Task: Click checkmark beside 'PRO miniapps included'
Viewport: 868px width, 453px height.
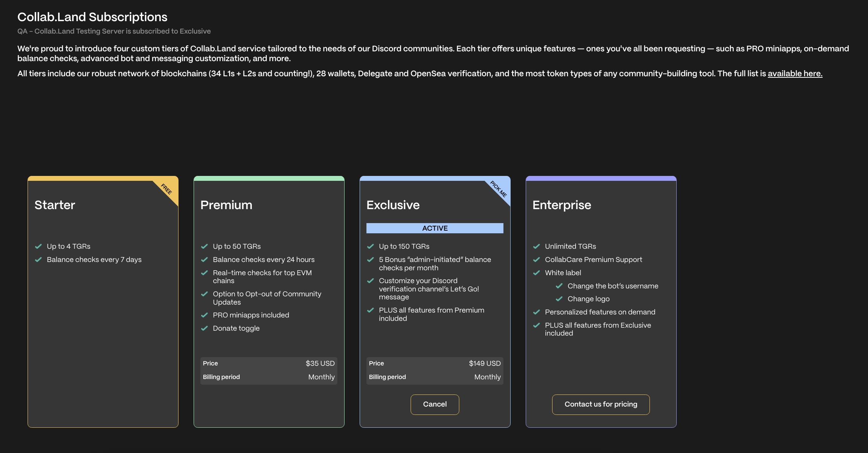Action: [204, 315]
